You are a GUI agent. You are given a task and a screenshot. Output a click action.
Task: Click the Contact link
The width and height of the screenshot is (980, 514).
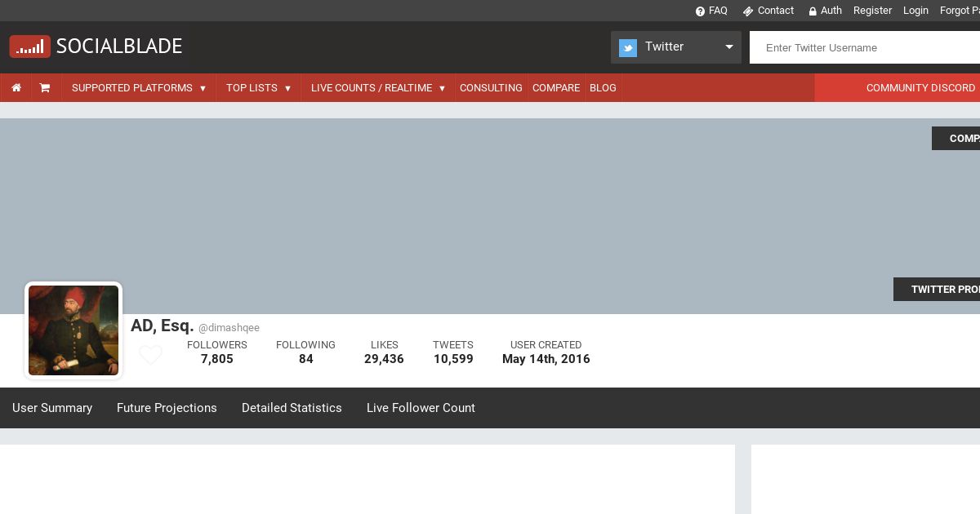click(x=776, y=11)
